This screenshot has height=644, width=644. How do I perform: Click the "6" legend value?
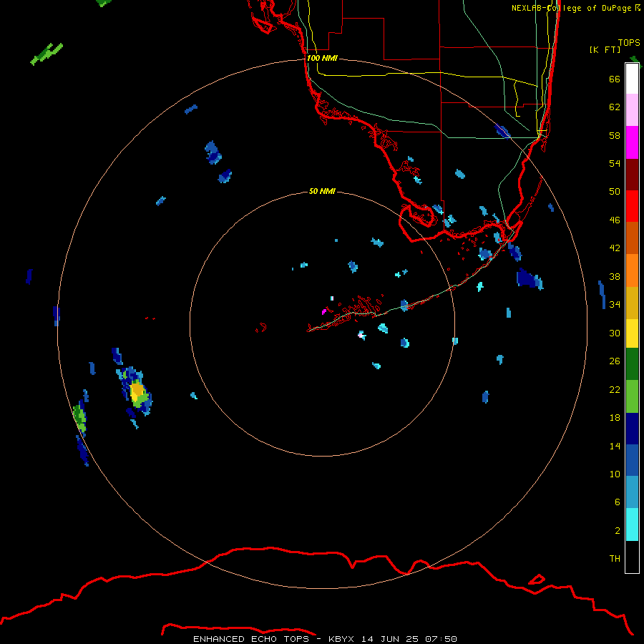pos(617,502)
